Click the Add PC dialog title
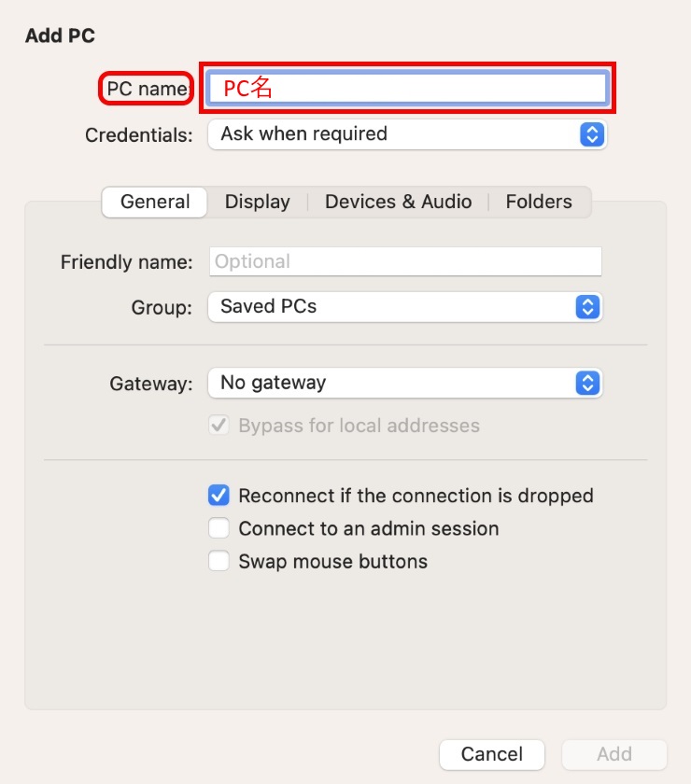This screenshot has height=784, width=691. (61, 36)
